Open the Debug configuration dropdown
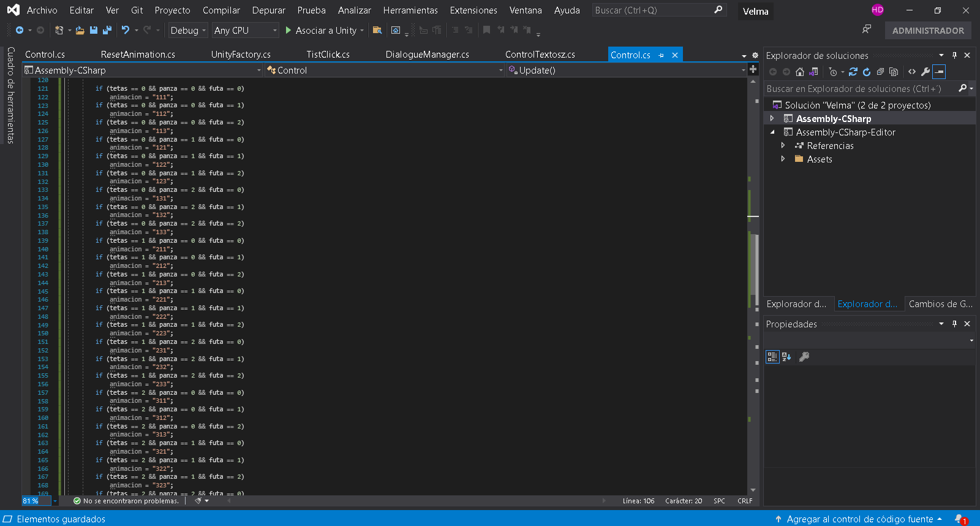 coord(187,30)
